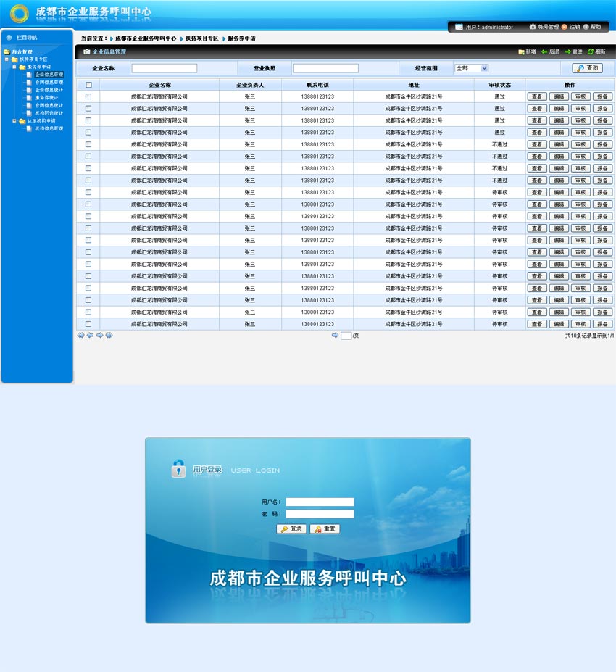Image resolution: width=616 pixels, height=672 pixels.
Task: Click the 后退 (back) green arrow
Action: [544, 52]
